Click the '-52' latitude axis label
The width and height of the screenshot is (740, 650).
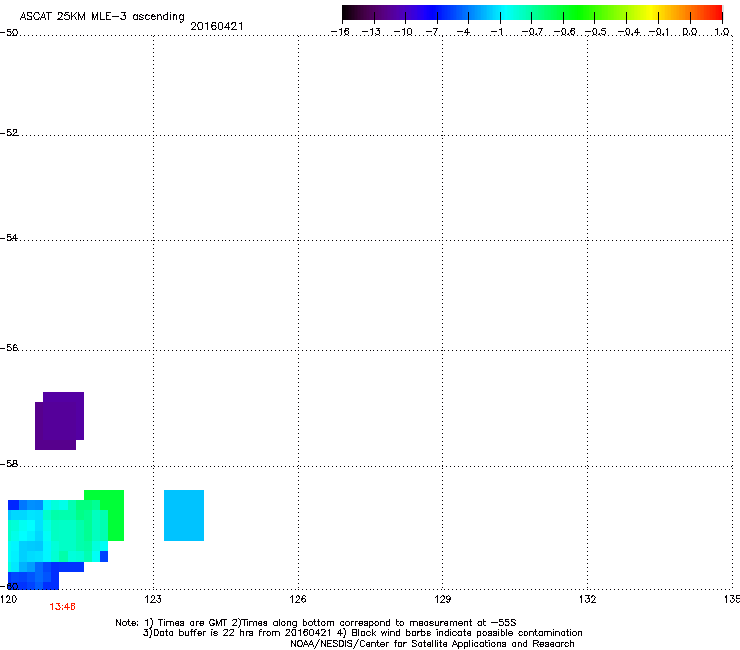9,133
